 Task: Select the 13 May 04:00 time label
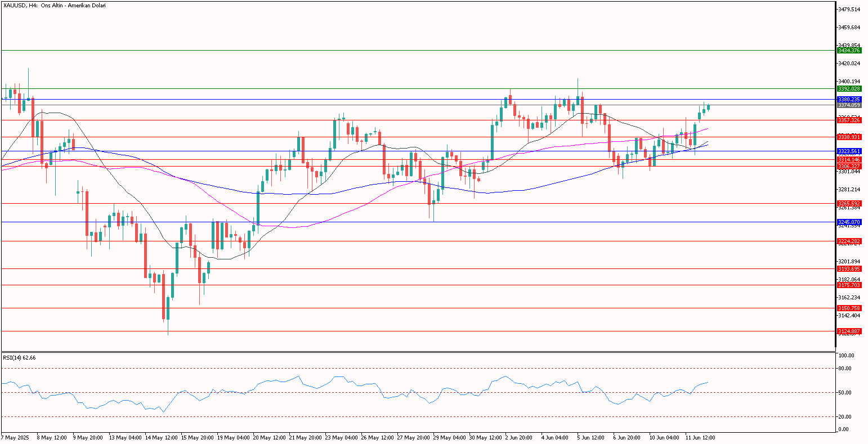(124, 437)
